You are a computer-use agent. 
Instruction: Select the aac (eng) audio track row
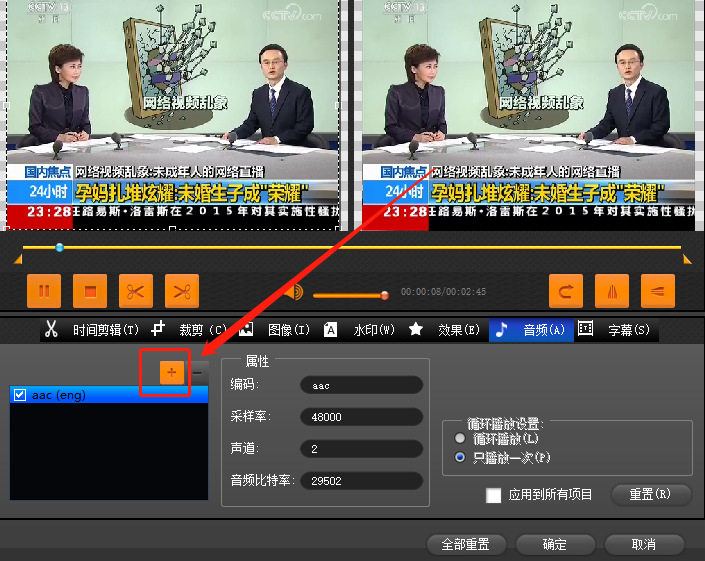pos(109,395)
